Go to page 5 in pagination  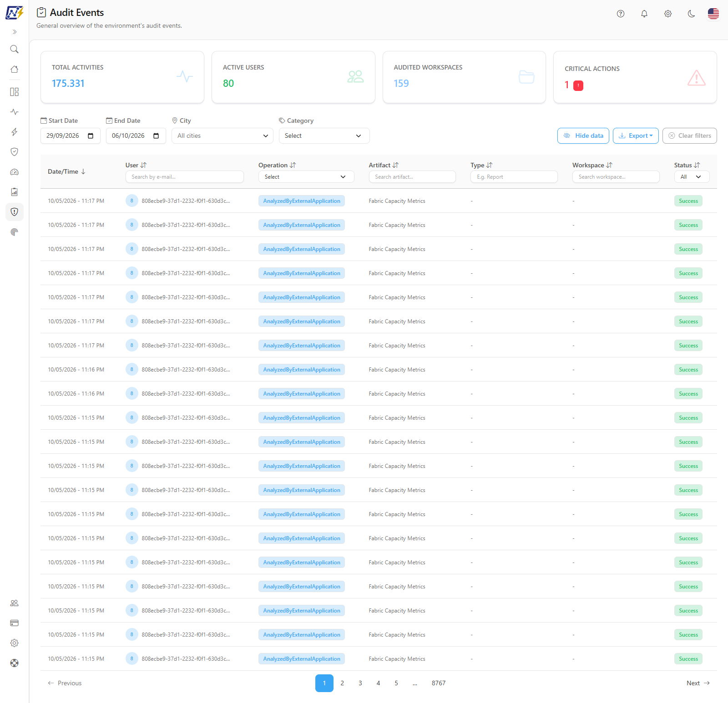point(396,683)
